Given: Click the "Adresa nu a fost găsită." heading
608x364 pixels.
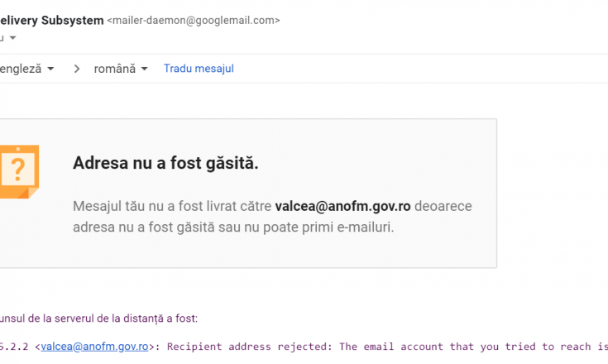Looking at the screenshot, I should (165, 163).
